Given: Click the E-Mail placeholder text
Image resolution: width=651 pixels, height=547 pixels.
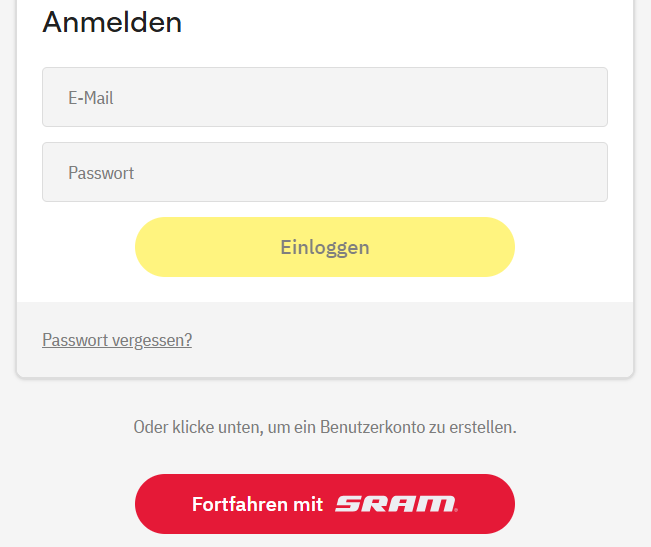Looking at the screenshot, I should tap(90, 98).
